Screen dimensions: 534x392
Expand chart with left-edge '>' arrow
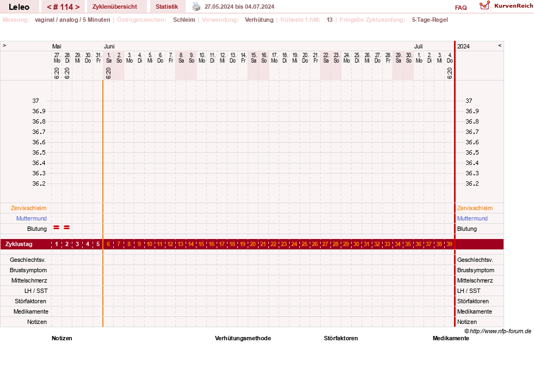(4, 46)
